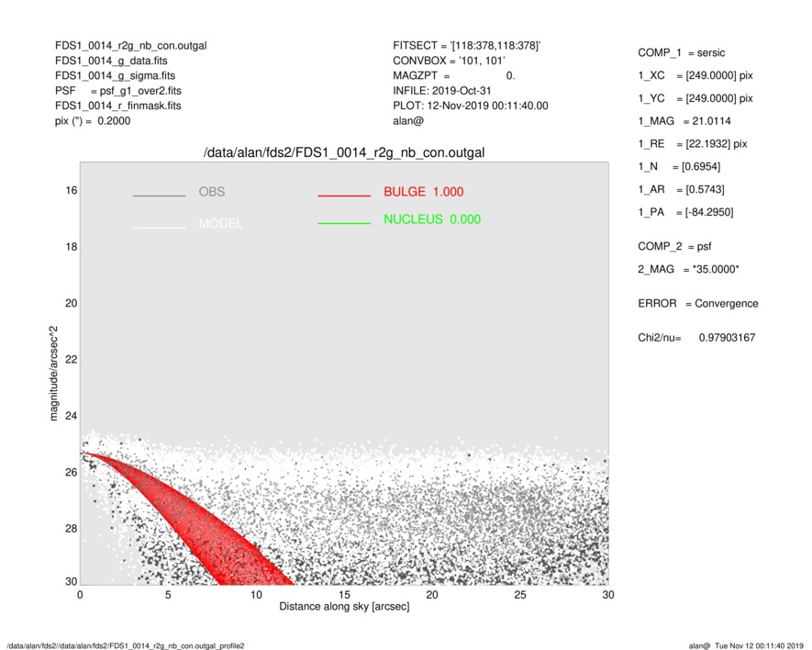
Task: Click 1_PA = [-84.2950] value
Action: [x=685, y=212]
